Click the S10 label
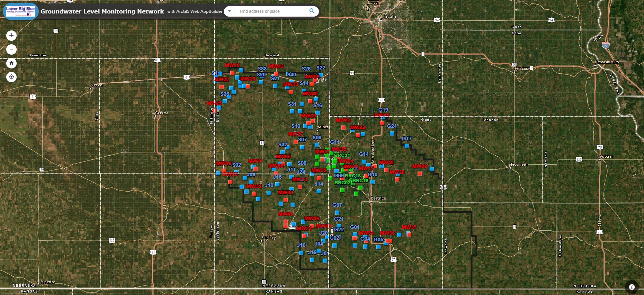Image resolution: width=644 pixels, height=295 pixels. [x=296, y=126]
